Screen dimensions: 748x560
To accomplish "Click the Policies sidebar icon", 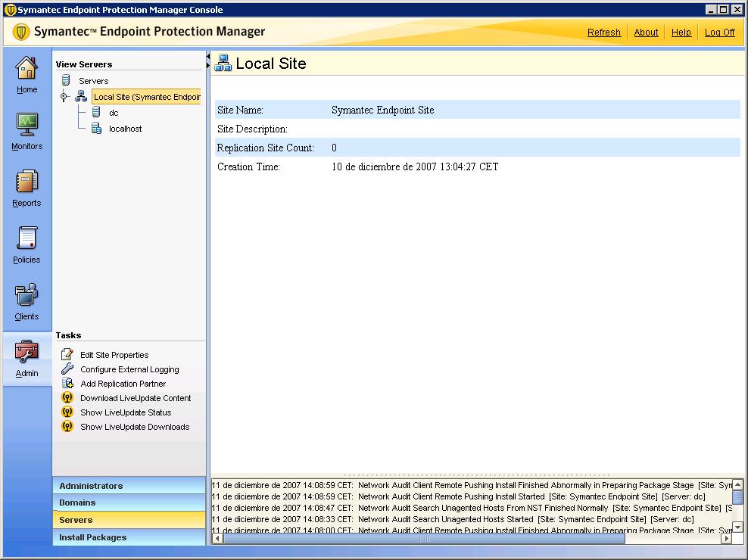I will click(x=26, y=241).
